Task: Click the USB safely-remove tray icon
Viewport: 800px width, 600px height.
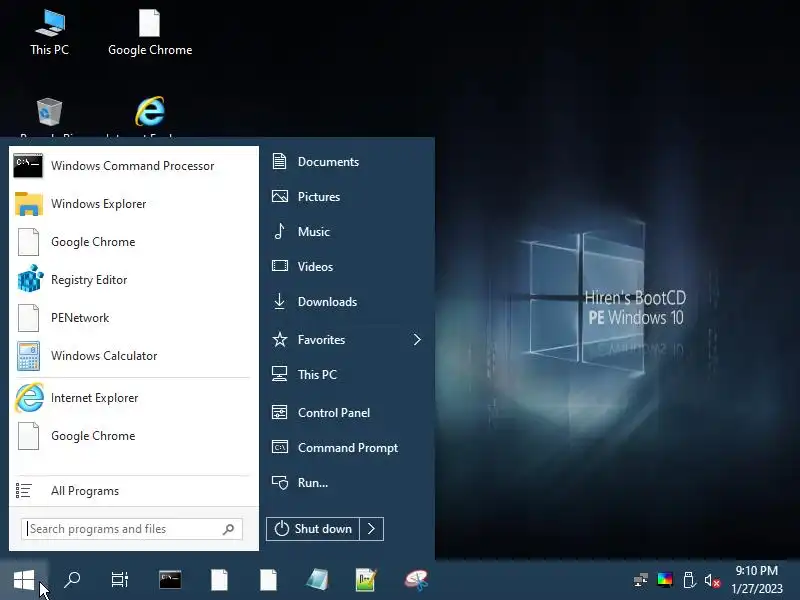Action: tap(689, 580)
